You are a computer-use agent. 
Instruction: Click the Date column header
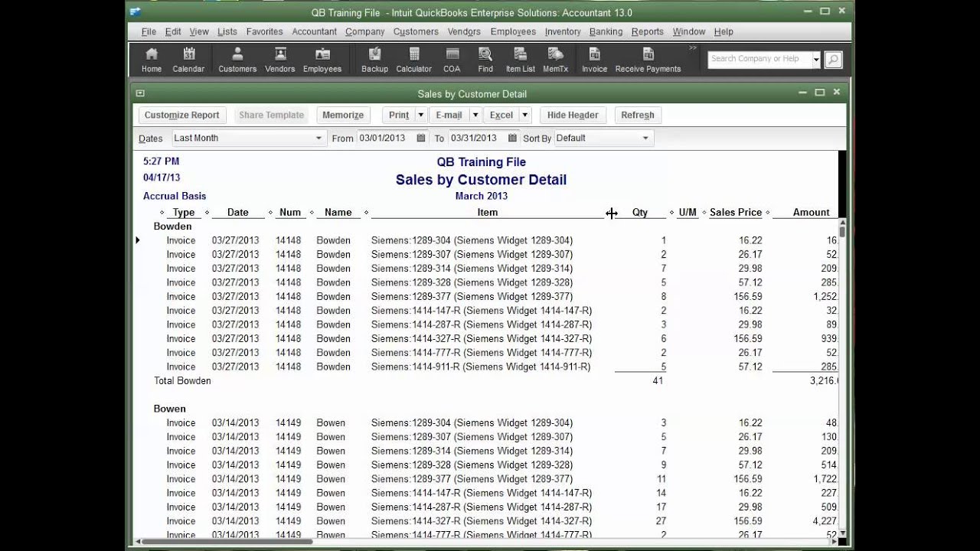click(x=237, y=212)
